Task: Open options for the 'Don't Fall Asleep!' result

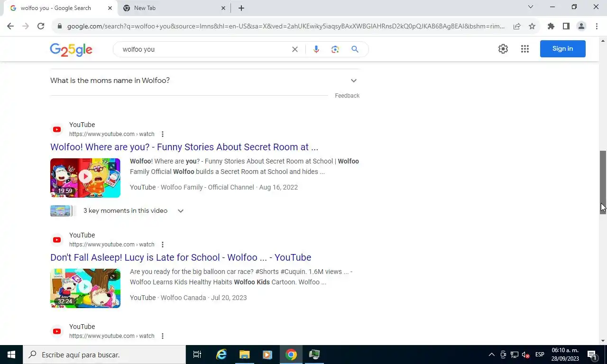Action: point(163,245)
